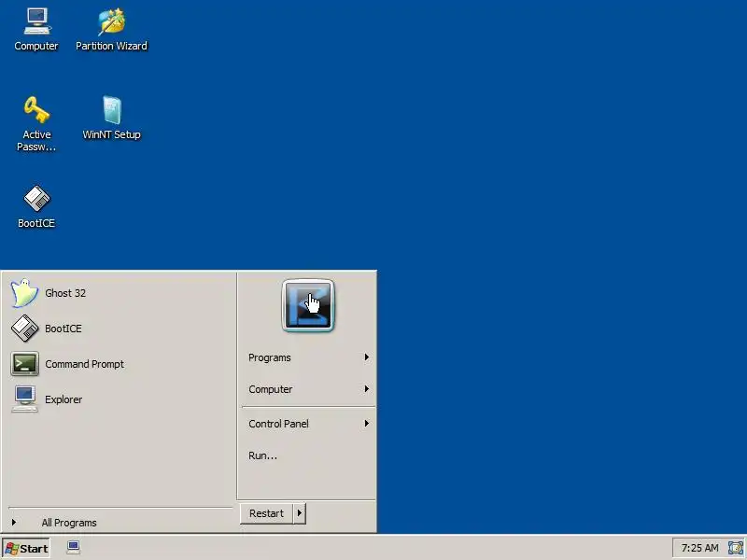This screenshot has width=747, height=560.
Task: Launch Partition Wizard from the desktop
Action: tap(111, 30)
